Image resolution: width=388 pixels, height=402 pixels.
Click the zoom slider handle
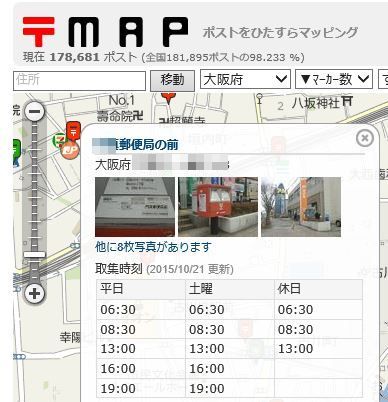(35, 255)
